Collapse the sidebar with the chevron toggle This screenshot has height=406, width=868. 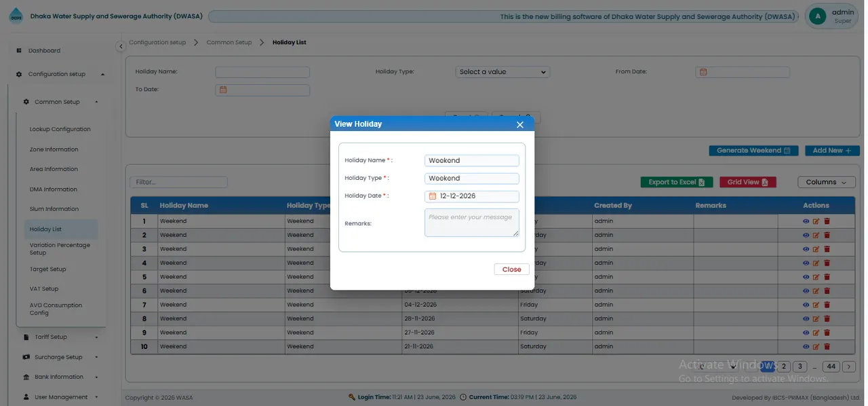click(x=121, y=46)
